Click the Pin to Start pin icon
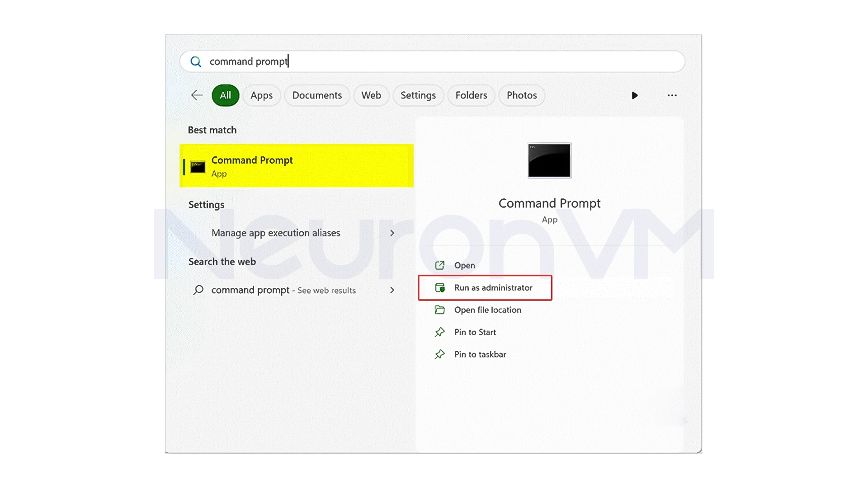This screenshot has height=488, width=868. tap(439, 332)
